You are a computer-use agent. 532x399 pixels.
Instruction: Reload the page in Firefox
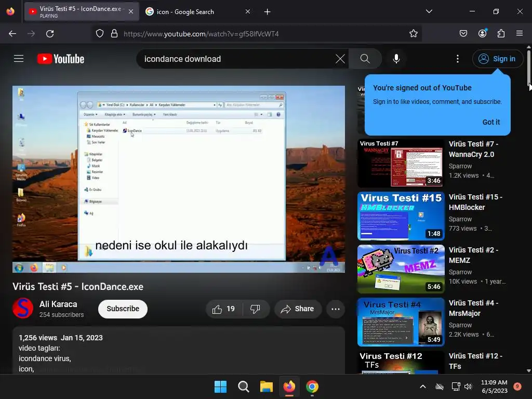[x=50, y=34]
